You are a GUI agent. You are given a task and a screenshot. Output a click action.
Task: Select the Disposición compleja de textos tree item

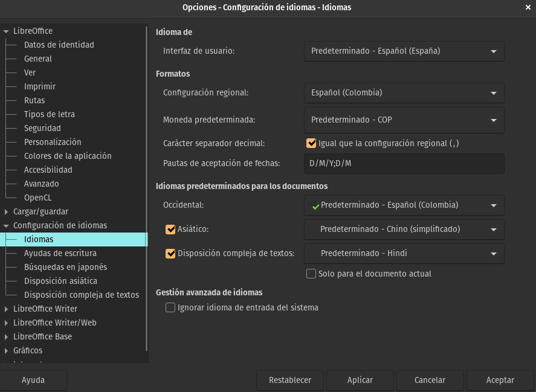(82, 295)
